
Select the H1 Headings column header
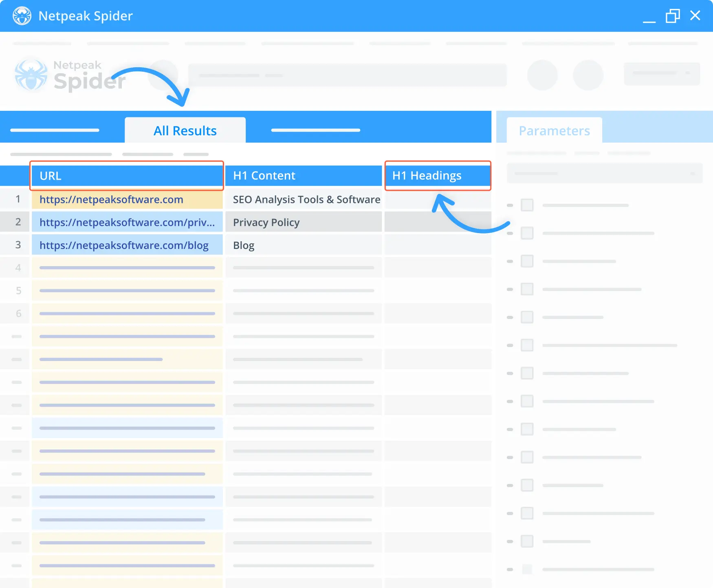click(x=438, y=176)
